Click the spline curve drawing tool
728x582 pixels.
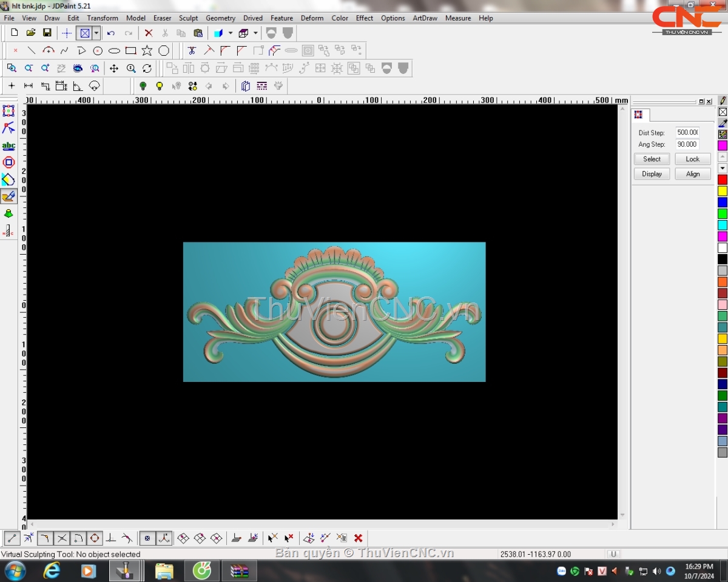point(64,50)
